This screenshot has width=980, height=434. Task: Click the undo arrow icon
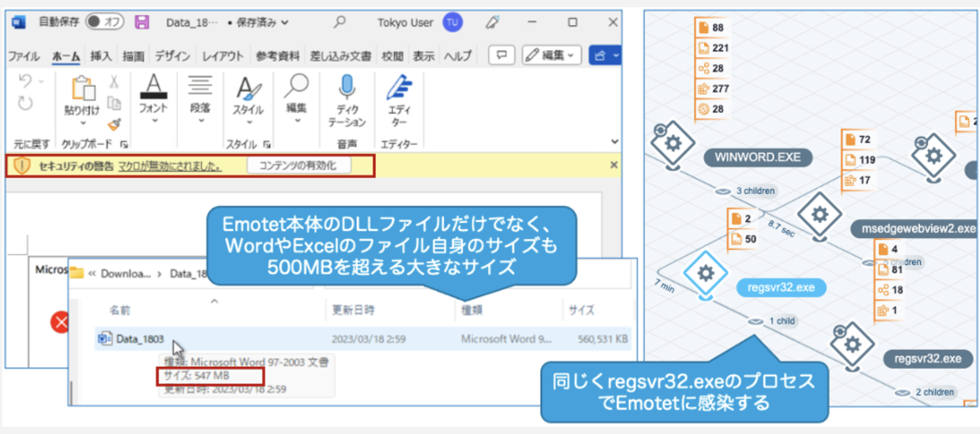coord(25,81)
